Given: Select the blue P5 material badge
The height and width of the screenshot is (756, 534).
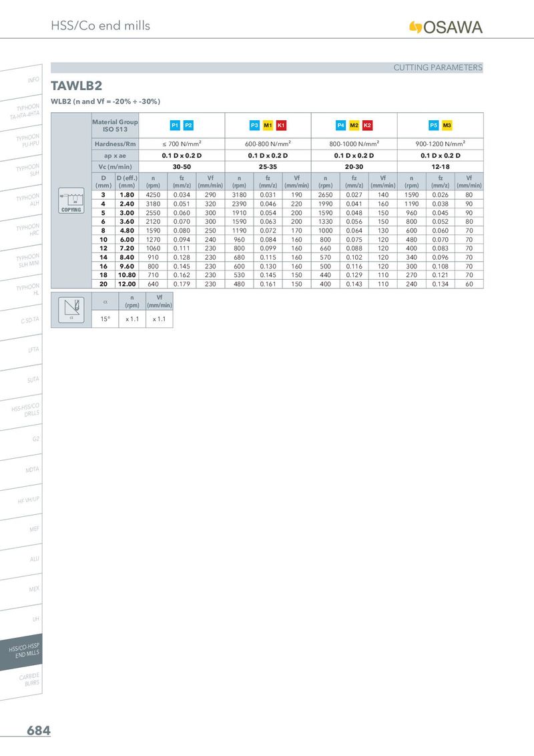Looking at the screenshot, I should tap(434, 126).
